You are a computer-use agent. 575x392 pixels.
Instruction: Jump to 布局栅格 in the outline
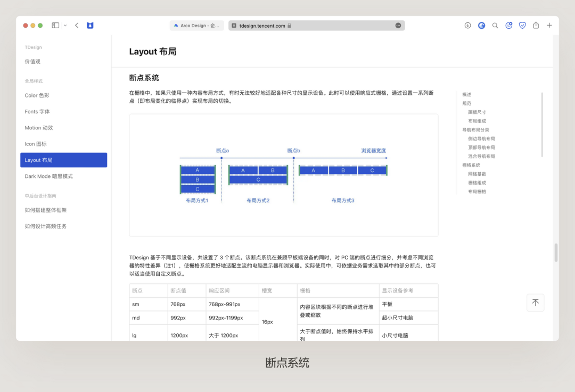tap(477, 191)
